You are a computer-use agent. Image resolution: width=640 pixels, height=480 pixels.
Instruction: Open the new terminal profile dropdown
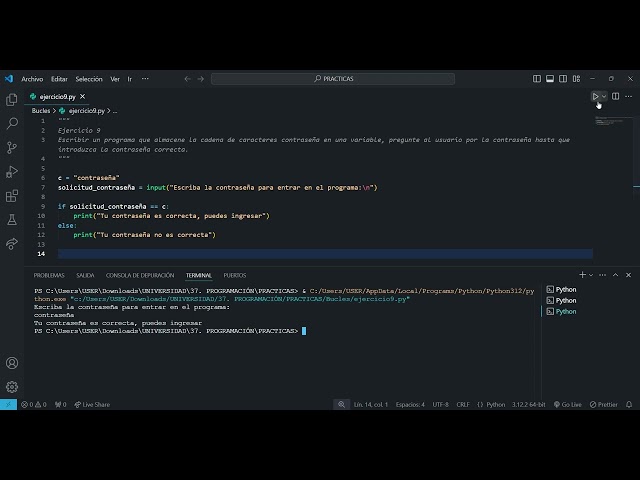pos(591,275)
